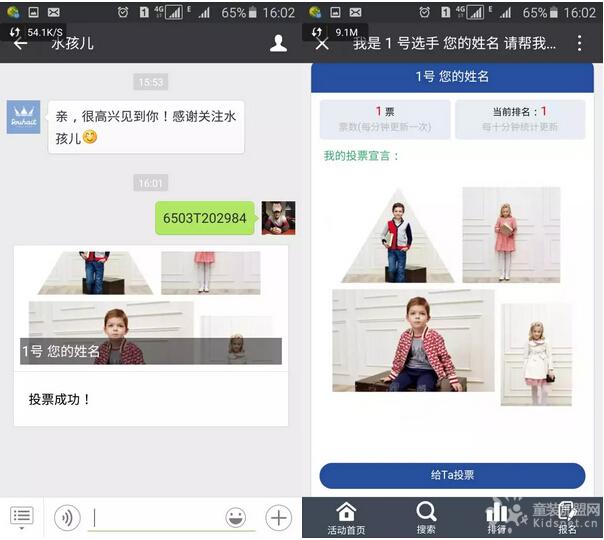The height and width of the screenshot is (540, 604).
Task: Open the 报名 sign-up tab
Action: pyautogui.click(x=567, y=518)
